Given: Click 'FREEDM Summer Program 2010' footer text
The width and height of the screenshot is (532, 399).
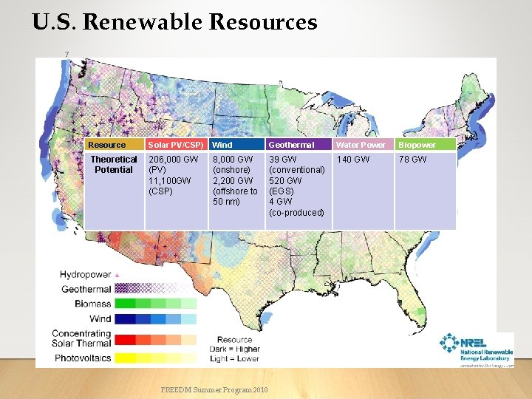Looking at the screenshot, I should point(214,390).
